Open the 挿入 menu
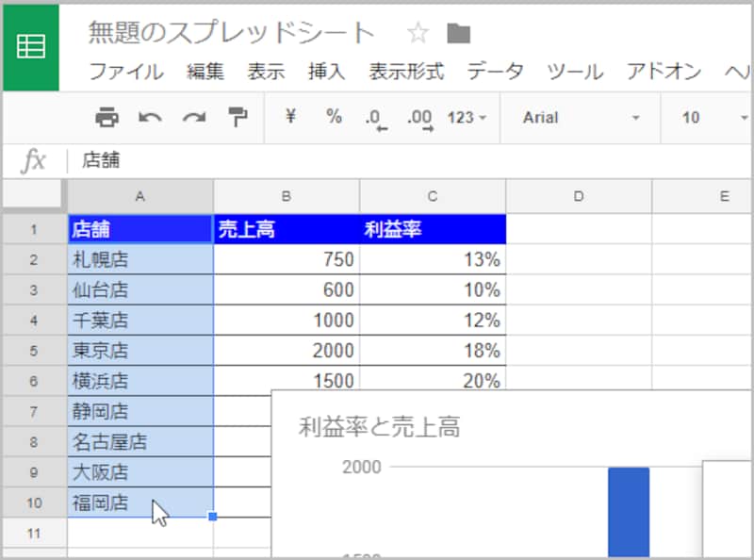This screenshot has width=754, height=560. [325, 71]
